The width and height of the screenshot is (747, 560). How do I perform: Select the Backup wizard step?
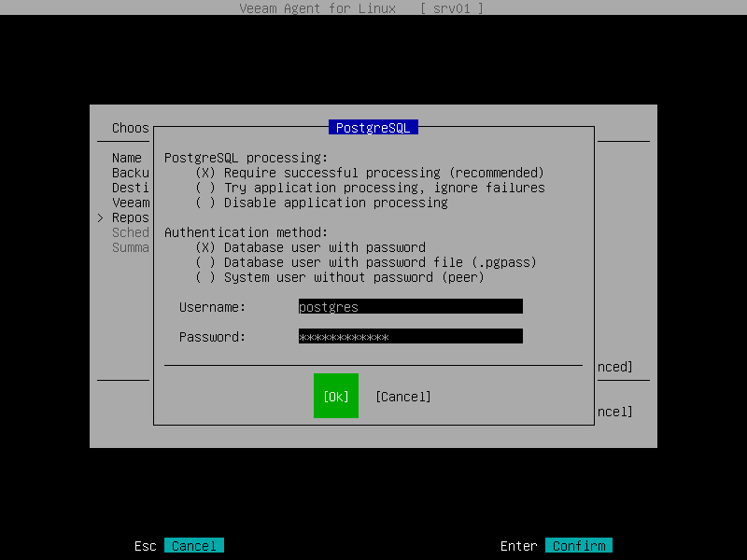pos(130,173)
